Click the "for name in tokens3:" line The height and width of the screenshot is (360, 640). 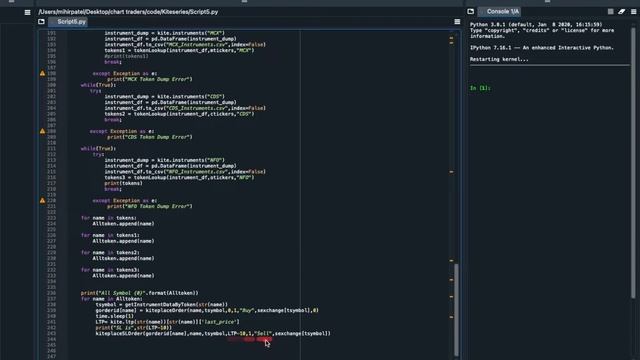[110, 270]
